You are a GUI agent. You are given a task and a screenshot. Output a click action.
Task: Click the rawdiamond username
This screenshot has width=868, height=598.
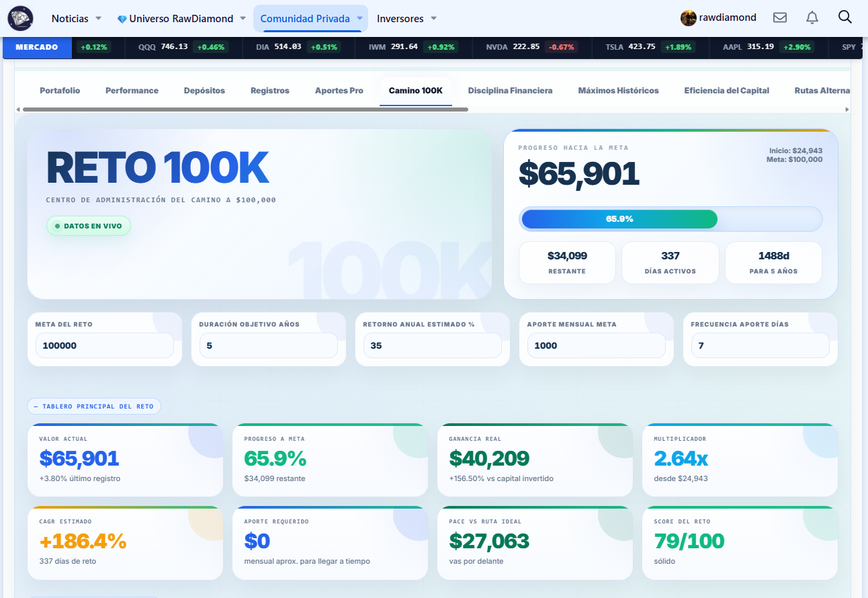tap(728, 17)
